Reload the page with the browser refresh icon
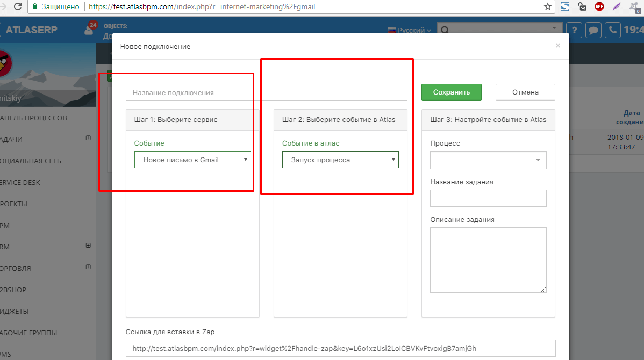644x360 pixels. [18, 6]
